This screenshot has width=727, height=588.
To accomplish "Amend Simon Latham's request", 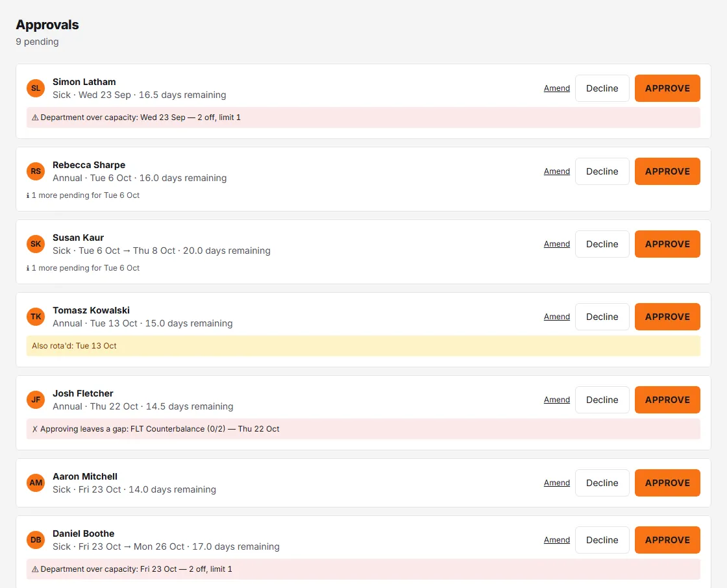I will pyautogui.click(x=557, y=88).
